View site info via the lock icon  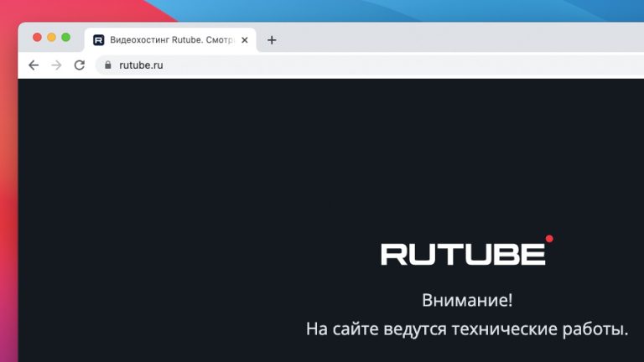click(108, 65)
